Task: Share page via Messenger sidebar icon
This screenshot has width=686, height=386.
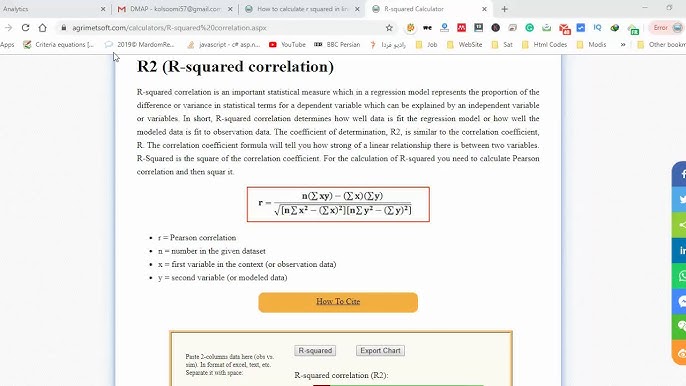Action: click(x=679, y=302)
